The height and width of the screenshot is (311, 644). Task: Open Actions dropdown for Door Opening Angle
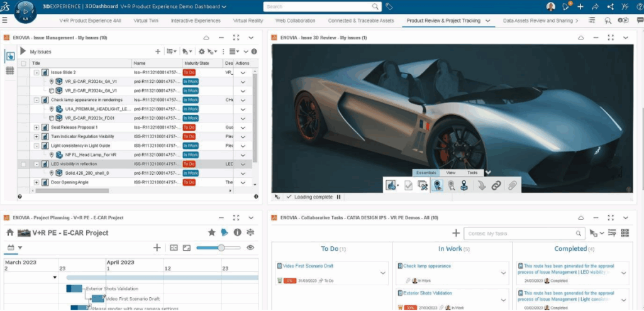(243, 182)
